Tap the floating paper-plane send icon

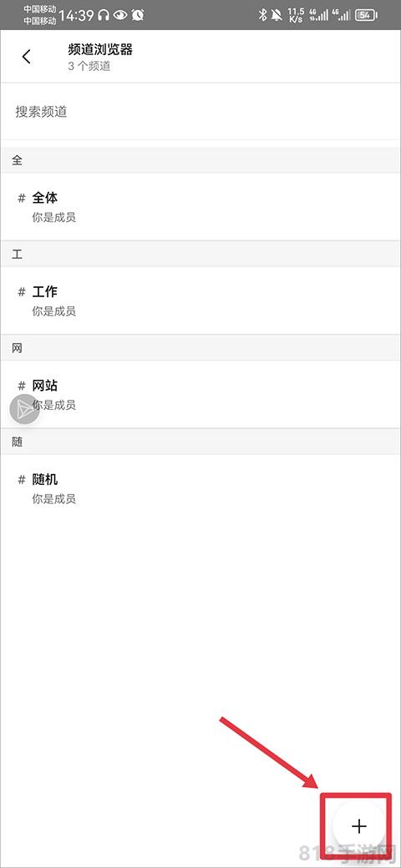(24, 410)
